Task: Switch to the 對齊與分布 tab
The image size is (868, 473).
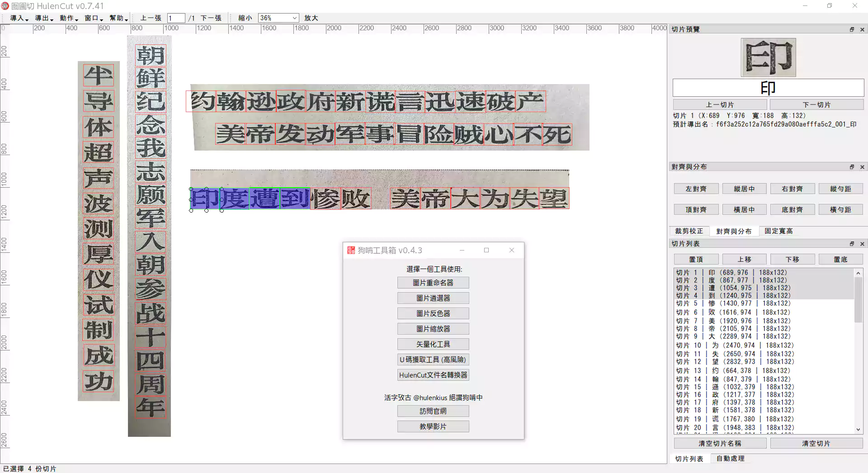Action: click(734, 231)
